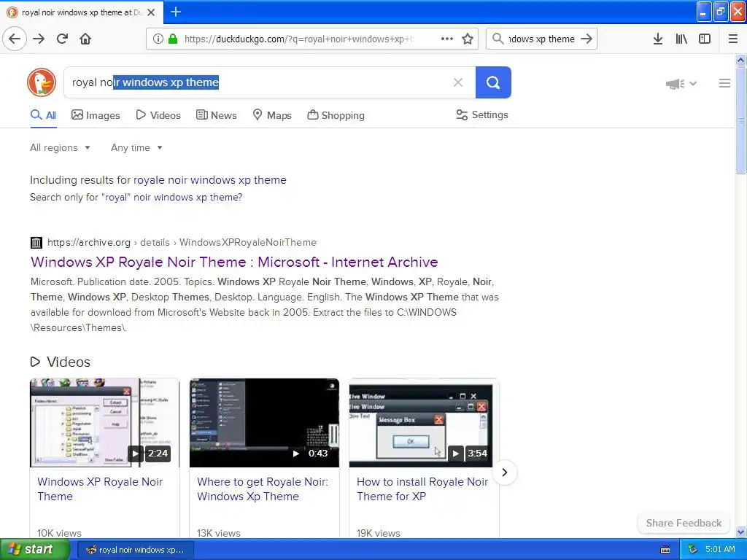Open Windows XP Royale Noir Theme video title

(x=100, y=489)
